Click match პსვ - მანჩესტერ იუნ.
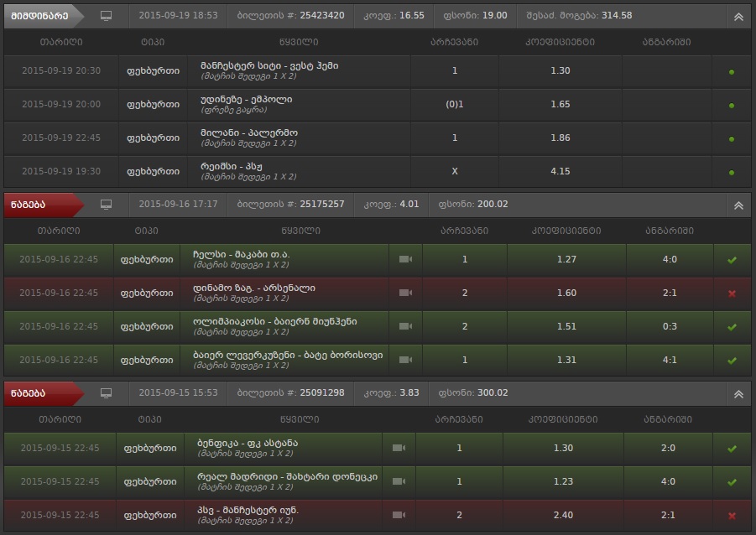 pos(248,510)
